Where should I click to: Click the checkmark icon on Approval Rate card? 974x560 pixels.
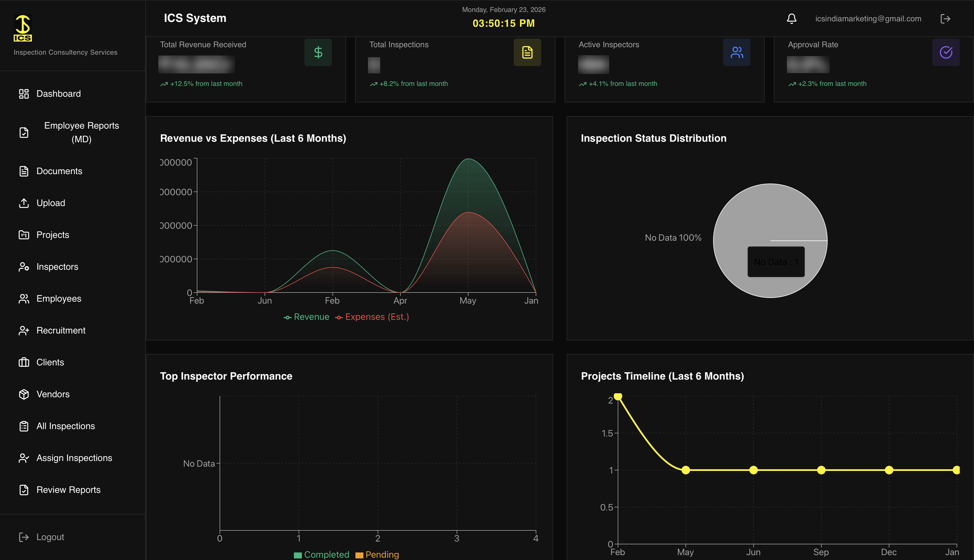point(946,52)
